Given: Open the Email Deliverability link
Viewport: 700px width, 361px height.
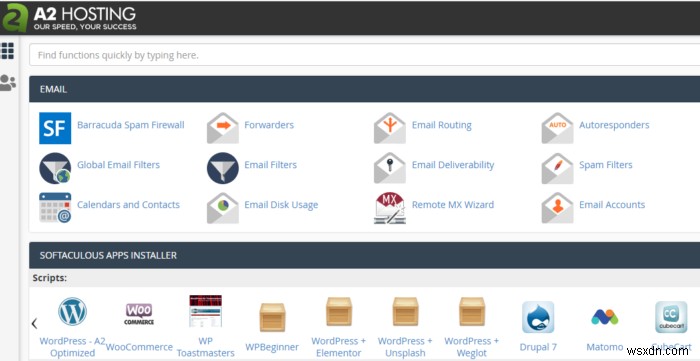Looking at the screenshot, I should pos(453,165).
